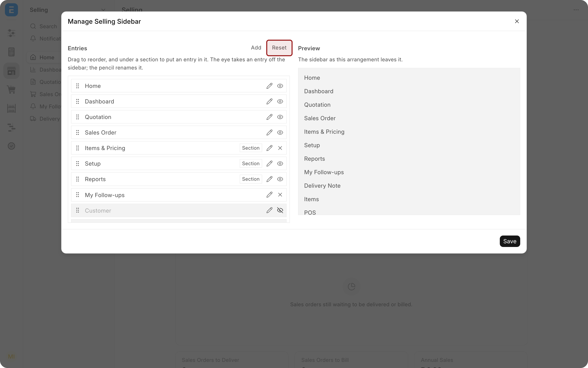Close the Manage Selling Sidebar dialog
Image resolution: width=588 pixels, height=368 pixels.
517,21
